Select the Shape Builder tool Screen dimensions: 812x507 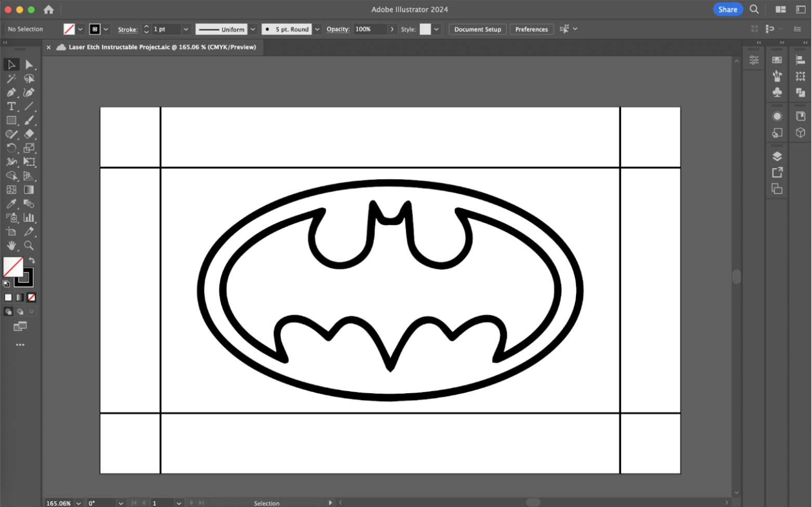pos(11,176)
